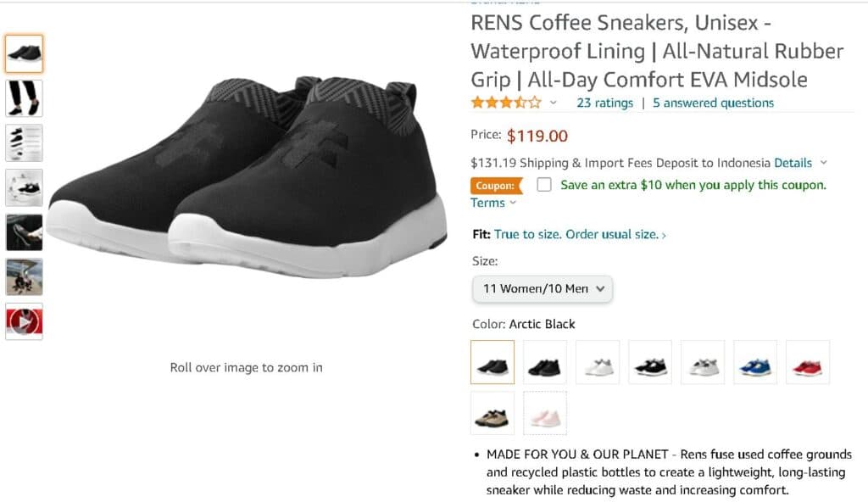View the exploded shoe layers thumbnail
The width and height of the screenshot is (868, 502).
click(x=24, y=142)
